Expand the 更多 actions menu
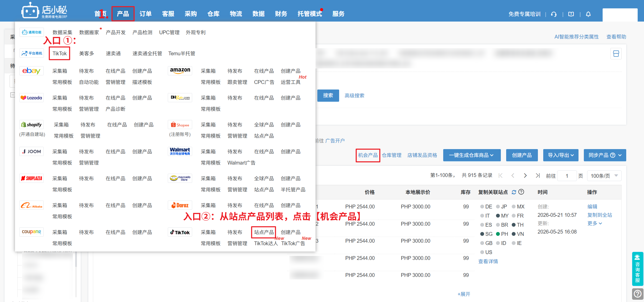Image resolution: width=644 pixels, height=302 pixels. [x=595, y=223]
